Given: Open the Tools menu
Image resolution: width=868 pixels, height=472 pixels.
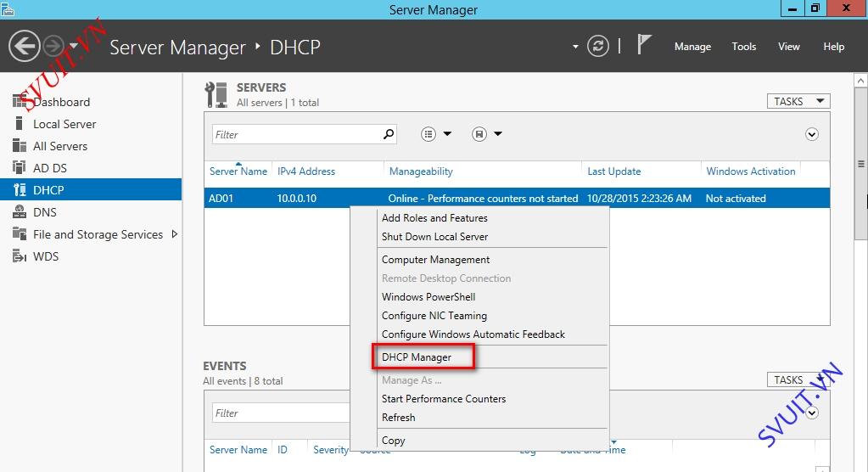Looking at the screenshot, I should coord(743,47).
